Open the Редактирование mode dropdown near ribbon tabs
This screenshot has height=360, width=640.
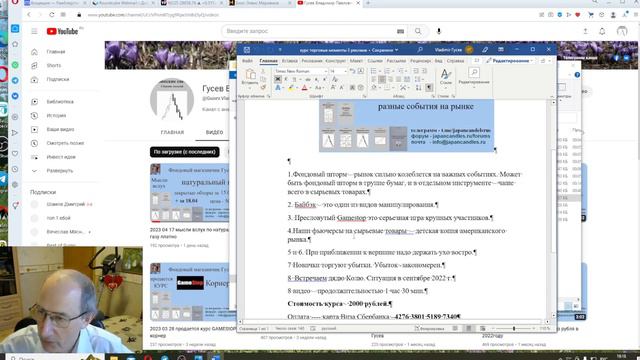click(x=510, y=61)
